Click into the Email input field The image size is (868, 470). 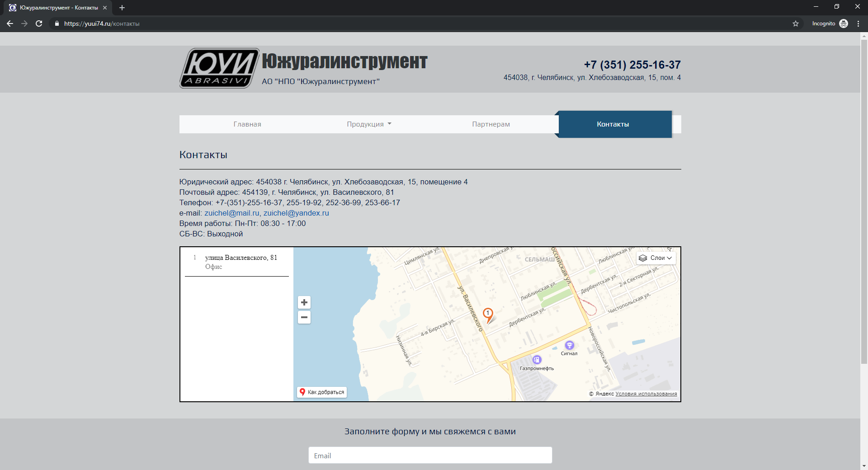[430, 456]
